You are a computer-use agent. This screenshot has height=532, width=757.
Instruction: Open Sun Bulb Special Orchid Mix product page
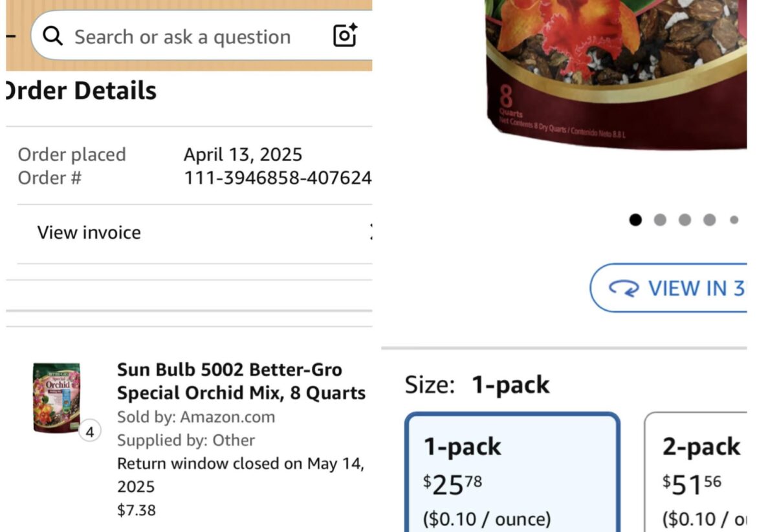point(241,381)
